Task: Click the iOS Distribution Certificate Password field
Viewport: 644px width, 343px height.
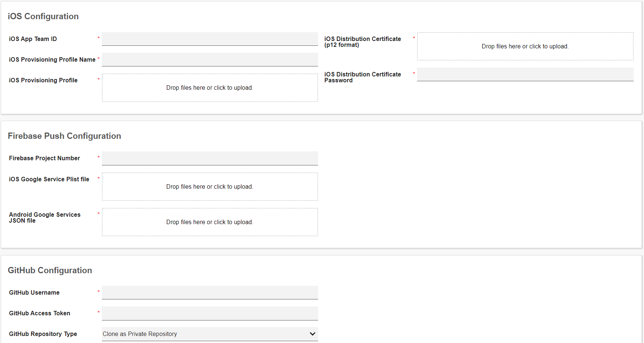Action: 525,74
